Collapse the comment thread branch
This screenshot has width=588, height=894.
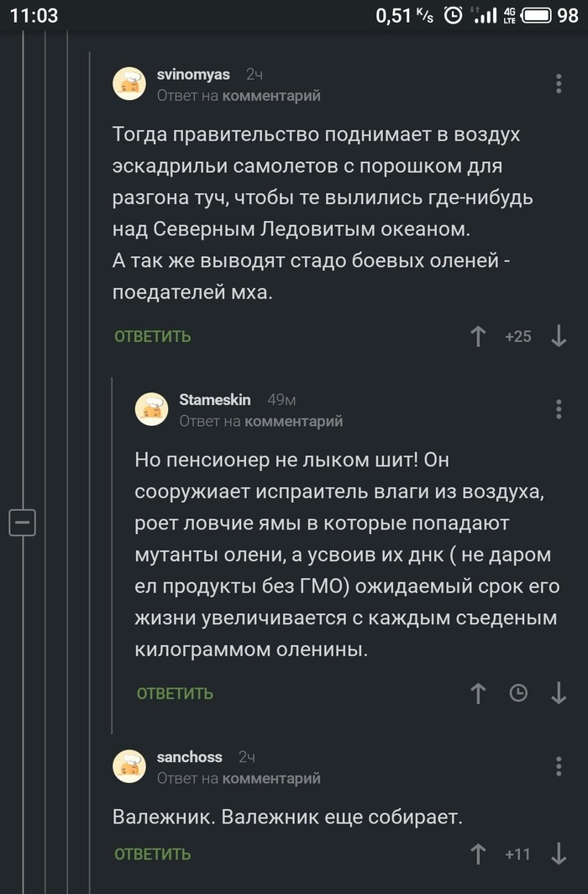[22, 523]
